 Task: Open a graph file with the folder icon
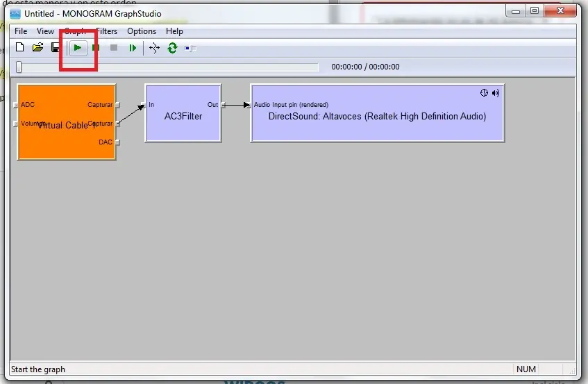[38, 48]
